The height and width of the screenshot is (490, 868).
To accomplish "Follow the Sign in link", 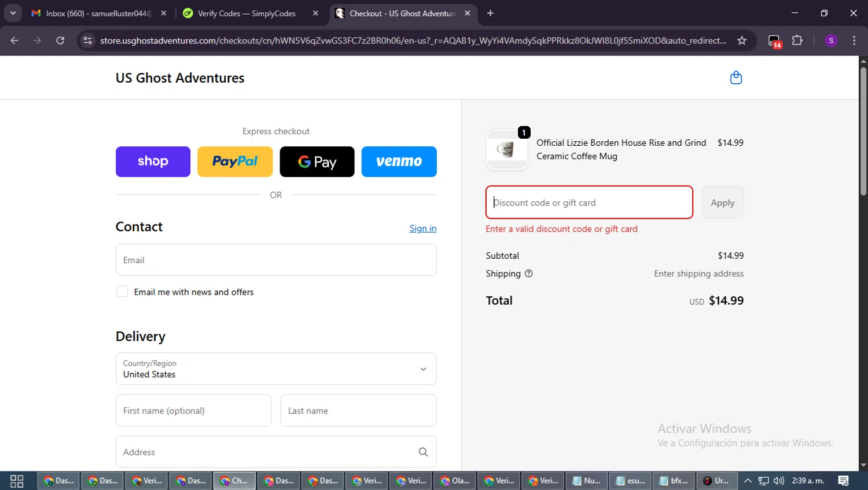I will pos(423,228).
